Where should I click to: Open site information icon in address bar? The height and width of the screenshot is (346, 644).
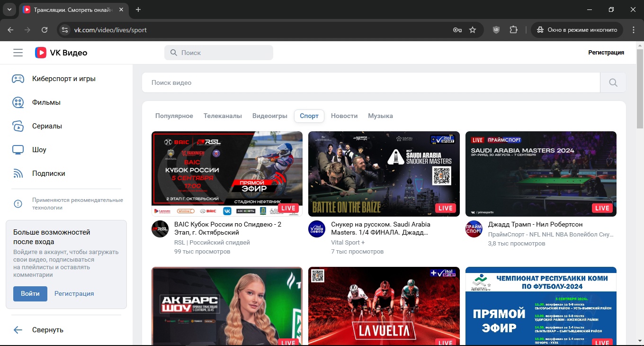pyautogui.click(x=65, y=30)
